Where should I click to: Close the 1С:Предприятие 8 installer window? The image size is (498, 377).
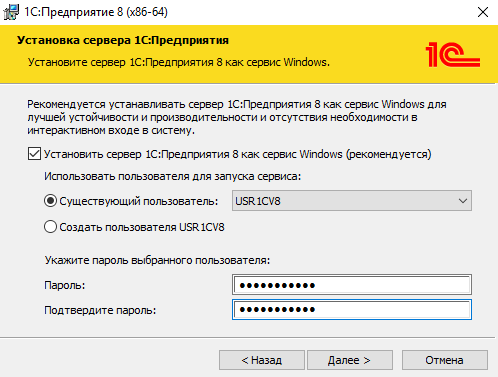[x=483, y=12]
